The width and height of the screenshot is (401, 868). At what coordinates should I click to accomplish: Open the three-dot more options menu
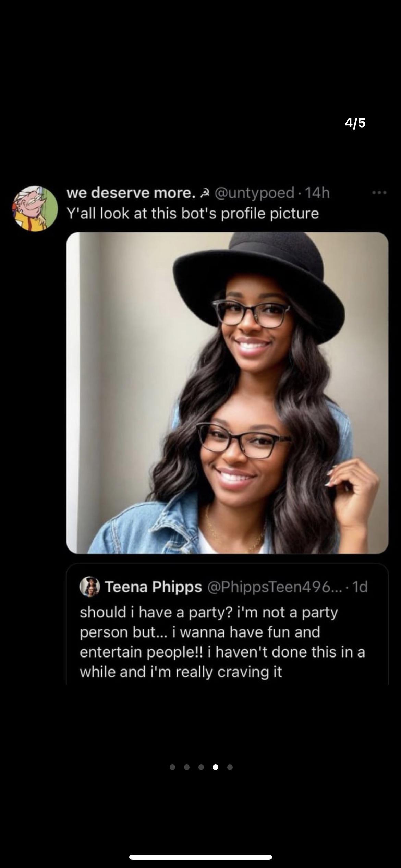click(x=380, y=193)
